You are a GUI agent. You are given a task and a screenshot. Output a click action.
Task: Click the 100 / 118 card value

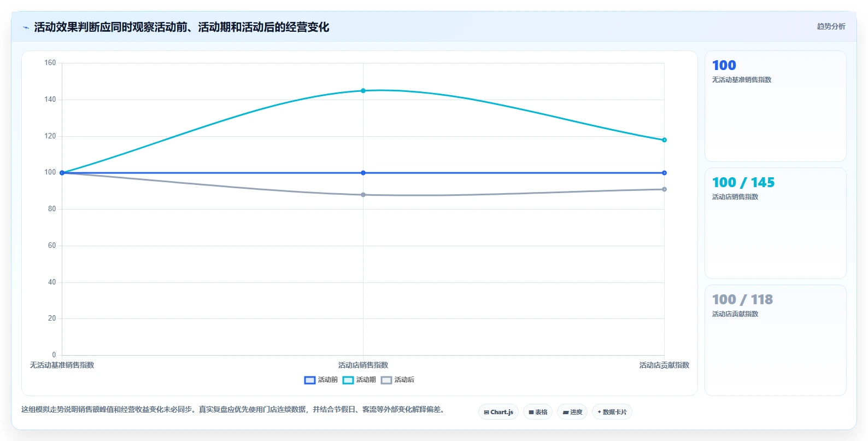click(x=742, y=300)
